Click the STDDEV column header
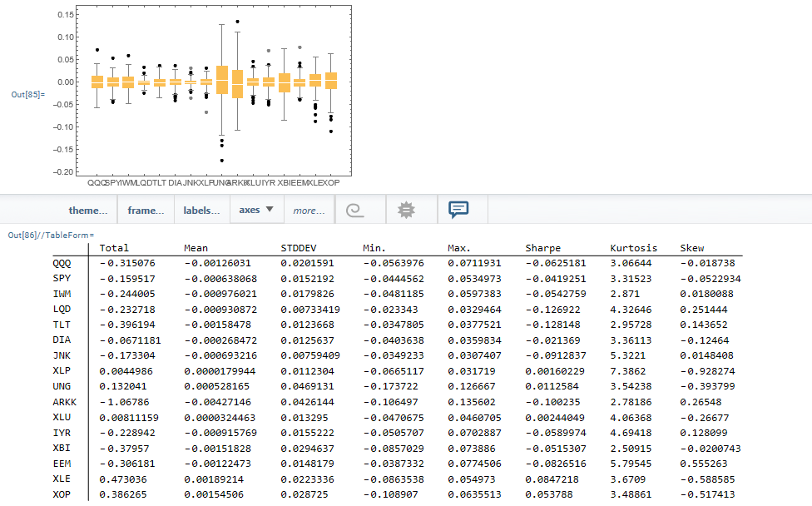 [x=299, y=248]
